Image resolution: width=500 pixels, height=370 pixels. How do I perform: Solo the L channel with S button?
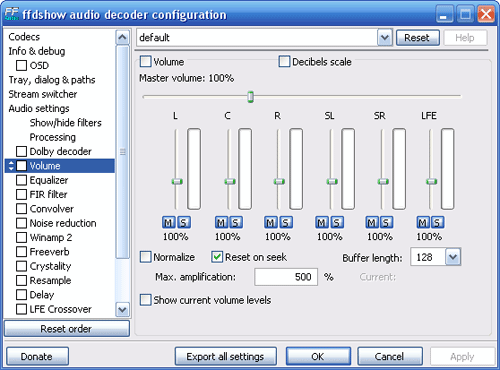click(x=184, y=222)
